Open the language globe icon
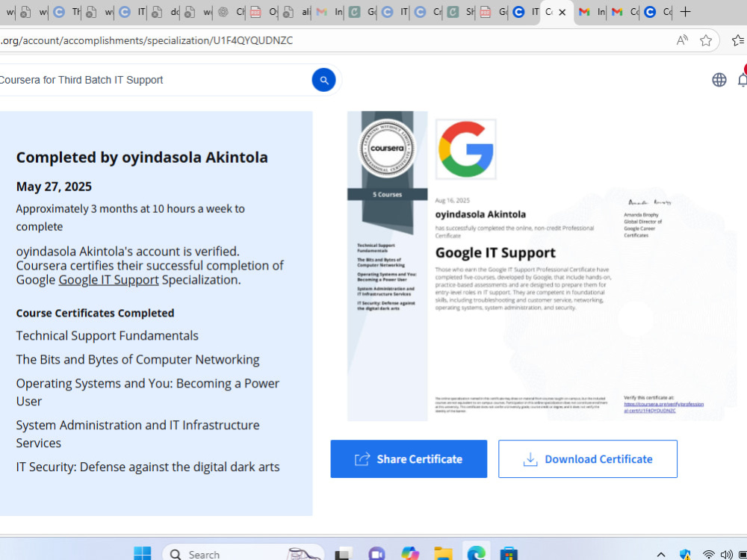 coord(719,80)
